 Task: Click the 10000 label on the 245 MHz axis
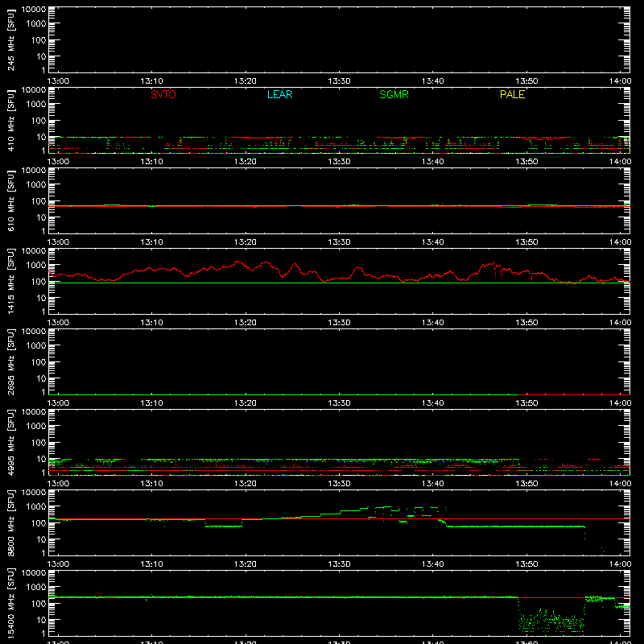(x=34, y=10)
